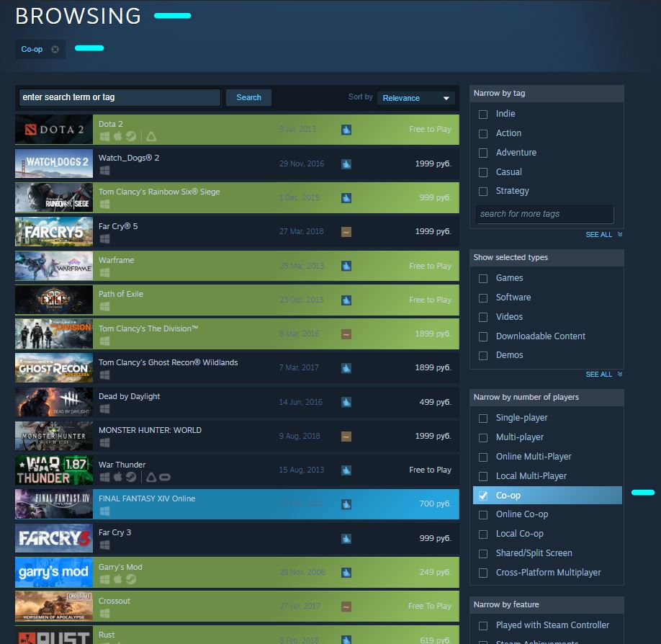Uncheck the Co-op players filter
The height and width of the screenshot is (644, 661).
click(483, 496)
